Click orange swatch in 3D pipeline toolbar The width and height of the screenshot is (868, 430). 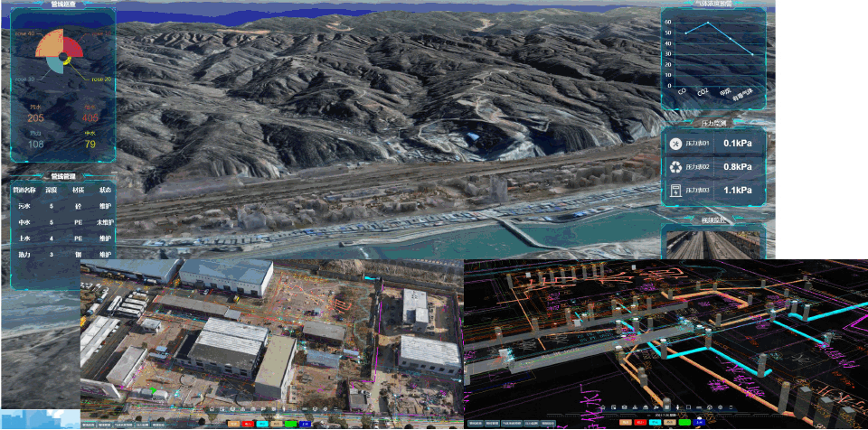pyautogui.click(x=625, y=422)
